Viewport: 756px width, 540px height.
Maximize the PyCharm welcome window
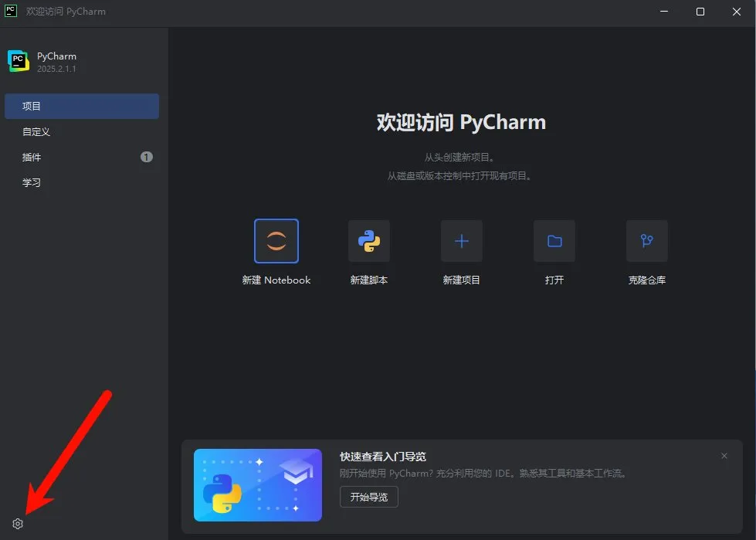click(700, 12)
